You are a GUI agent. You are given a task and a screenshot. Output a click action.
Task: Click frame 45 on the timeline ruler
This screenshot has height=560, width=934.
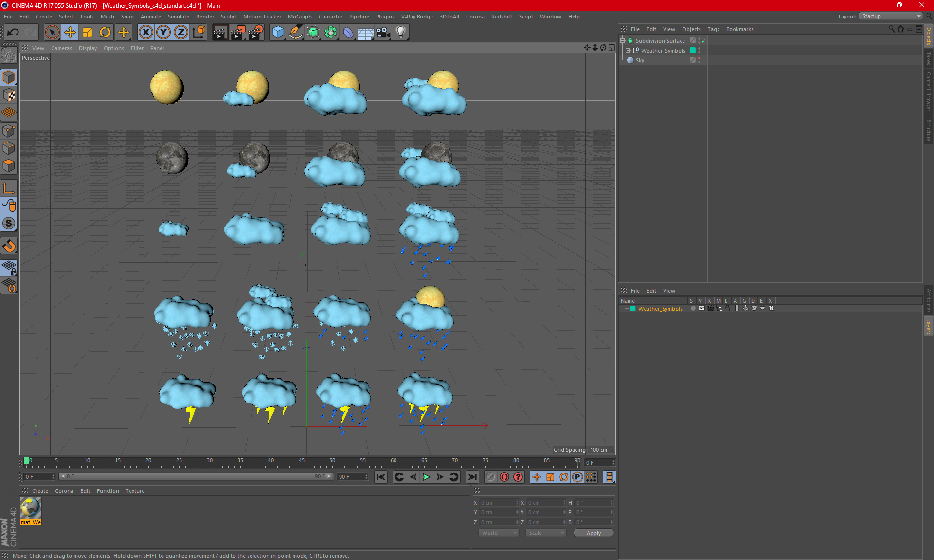click(302, 461)
